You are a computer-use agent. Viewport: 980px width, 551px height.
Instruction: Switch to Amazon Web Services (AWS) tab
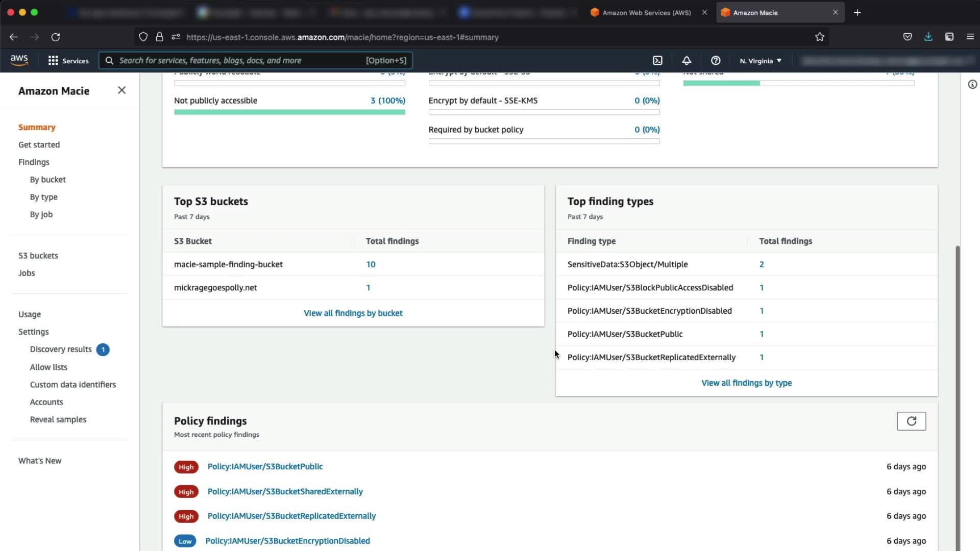[x=646, y=13]
